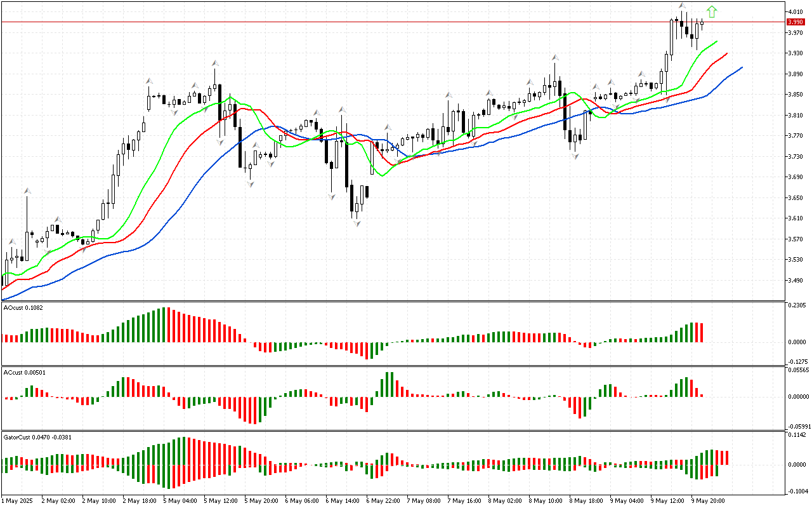Click the down-fractal below the 6 May low
The width and height of the screenshot is (812, 508).
click(x=357, y=224)
